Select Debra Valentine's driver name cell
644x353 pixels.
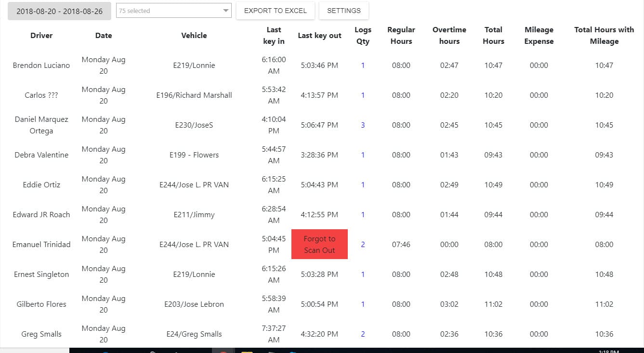coord(41,155)
